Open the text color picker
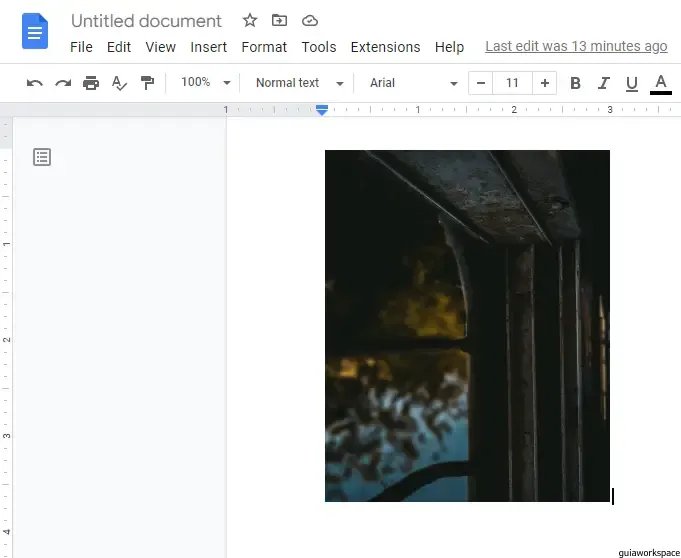This screenshot has width=681, height=558. pos(661,84)
